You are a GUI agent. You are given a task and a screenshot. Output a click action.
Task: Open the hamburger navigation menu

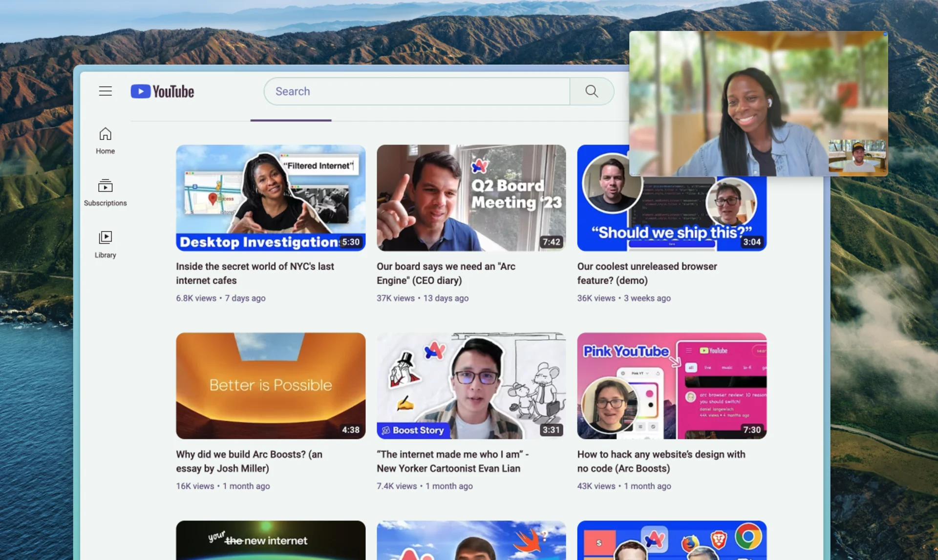coord(105,91)
